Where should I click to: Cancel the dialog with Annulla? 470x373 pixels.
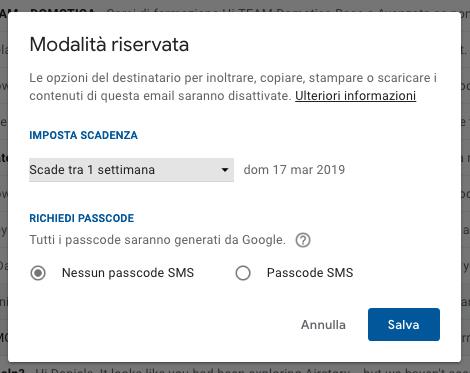point(323,325)
